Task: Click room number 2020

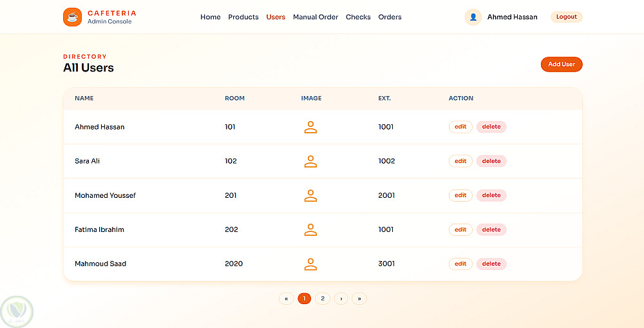Action: click(x=234, y=264)
